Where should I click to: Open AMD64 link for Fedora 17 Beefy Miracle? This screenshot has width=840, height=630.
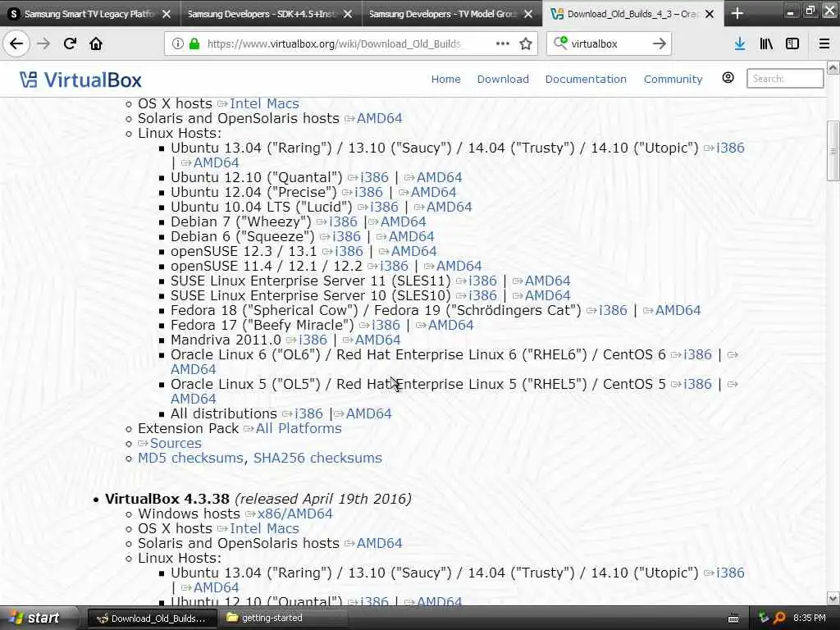[450, 325]
